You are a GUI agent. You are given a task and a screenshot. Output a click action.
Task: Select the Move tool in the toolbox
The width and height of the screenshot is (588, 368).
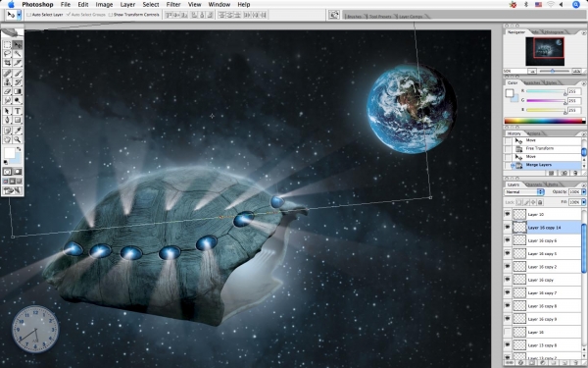tap(18, 45)
